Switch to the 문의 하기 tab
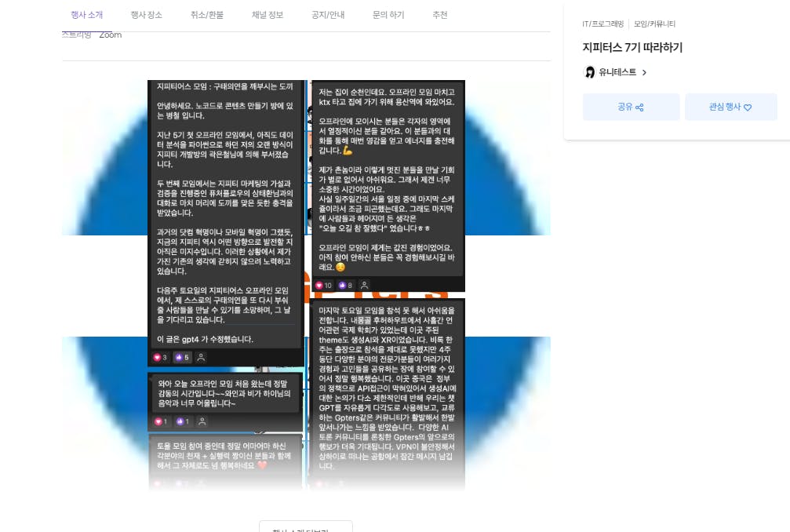The width and height of the screenshot is (790, 532). click(388, 15)
